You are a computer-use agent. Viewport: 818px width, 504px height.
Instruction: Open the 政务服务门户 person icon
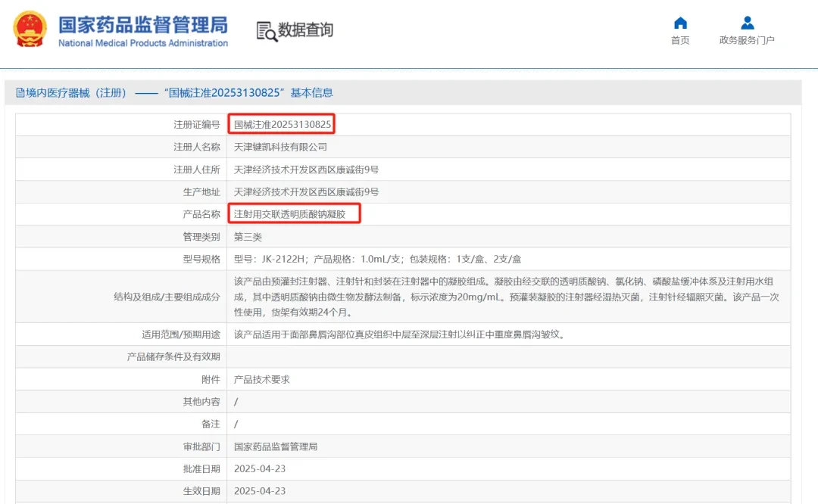[747, 23]
